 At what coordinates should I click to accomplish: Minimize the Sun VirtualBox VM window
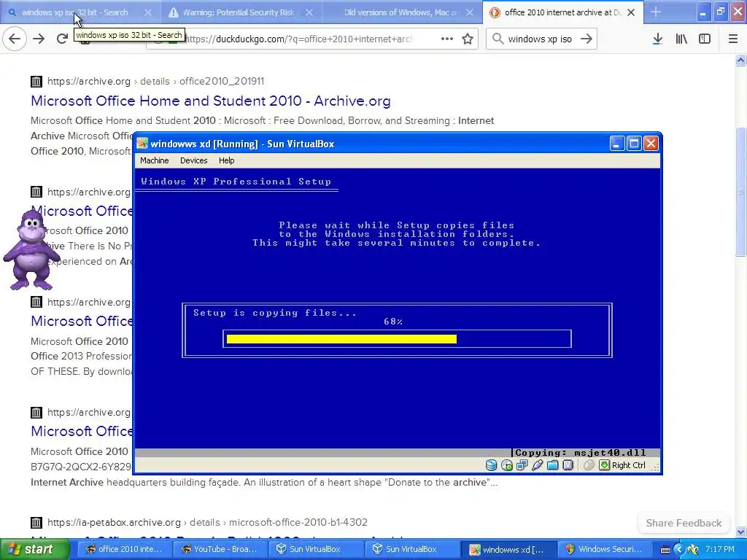(617, 144)
